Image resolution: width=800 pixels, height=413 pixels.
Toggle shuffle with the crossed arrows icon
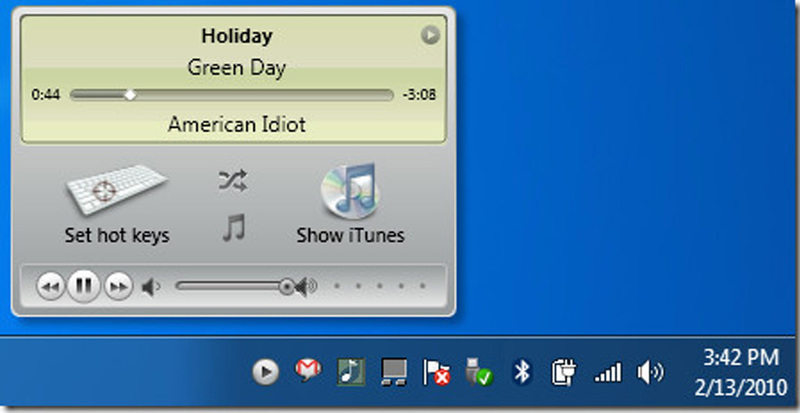coord(233,181)
